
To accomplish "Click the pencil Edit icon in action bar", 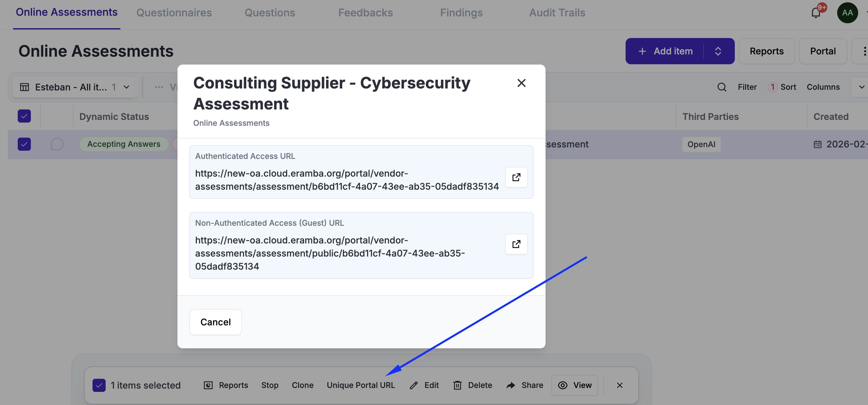I will coord(414,385).
